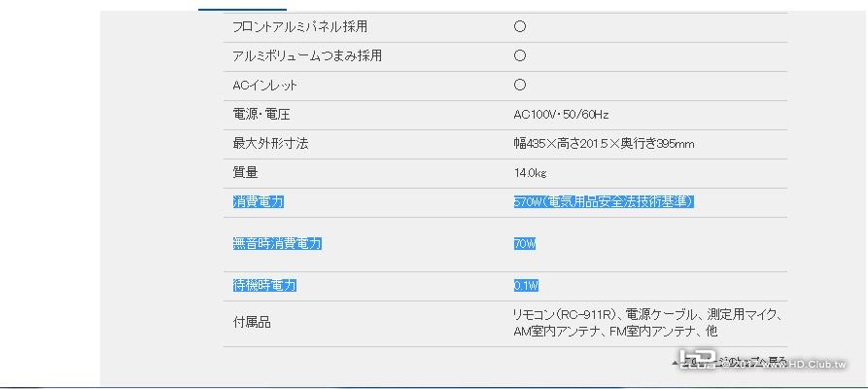
Task: Click the AC100V・50/60Hz value
Action: coord(561,115)
